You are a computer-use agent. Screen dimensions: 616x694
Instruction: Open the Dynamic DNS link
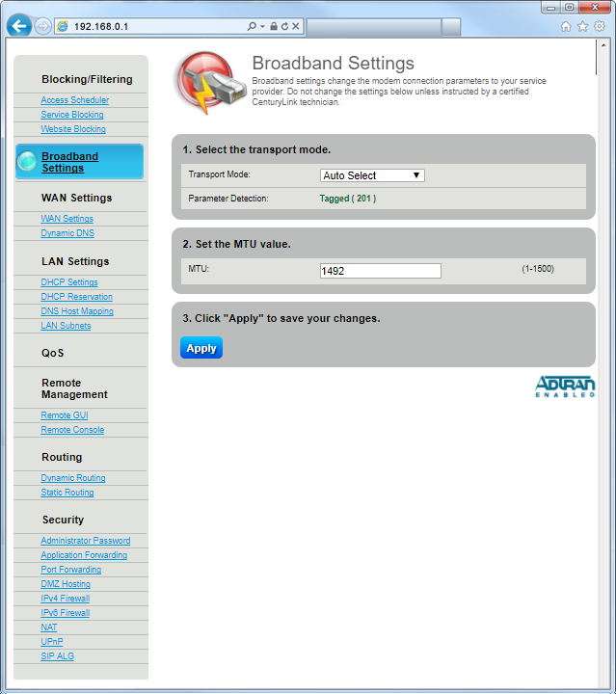tap(67, 233)
